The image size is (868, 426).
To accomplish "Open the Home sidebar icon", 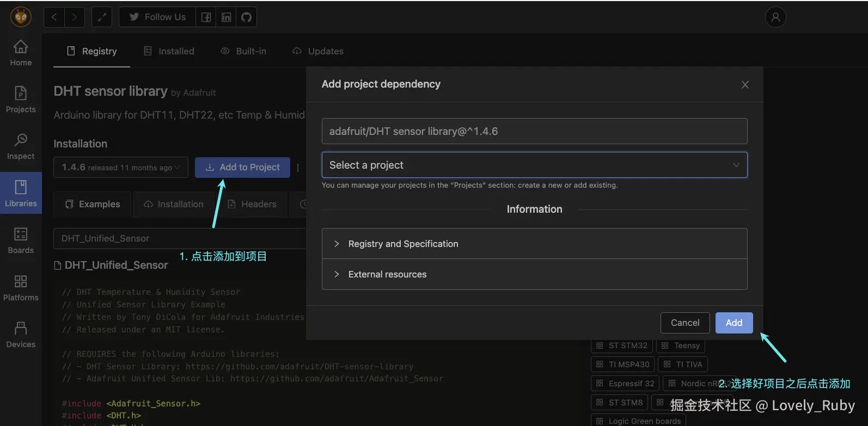I will (x=21, y=53).
